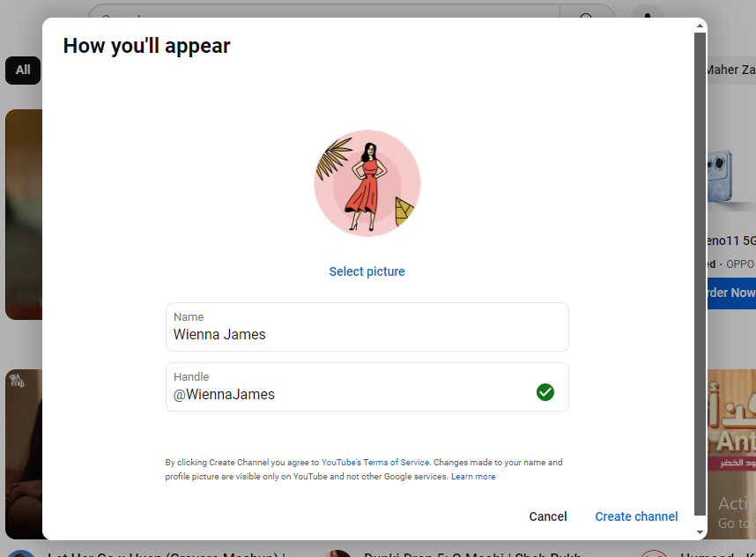
Task: Click the Order Now ad button
Action: pos(730,293)
